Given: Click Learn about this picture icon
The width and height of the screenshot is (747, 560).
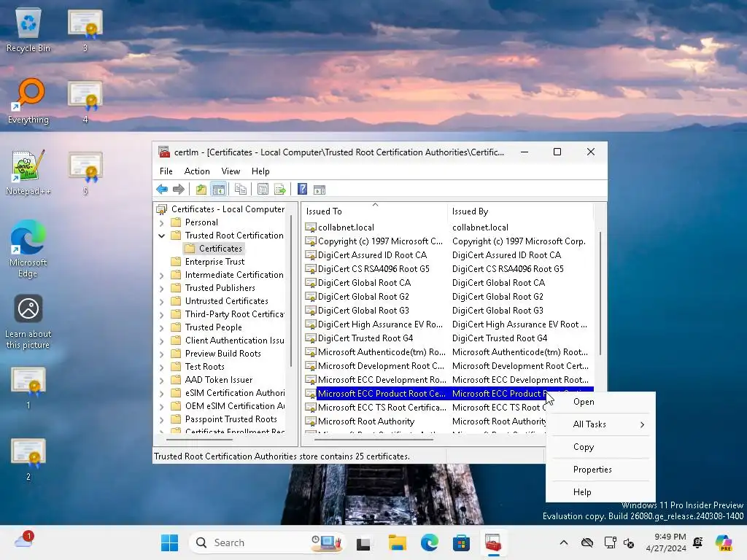Looking at the screenshot, I should pyautogui.click(x=28, y=322).
